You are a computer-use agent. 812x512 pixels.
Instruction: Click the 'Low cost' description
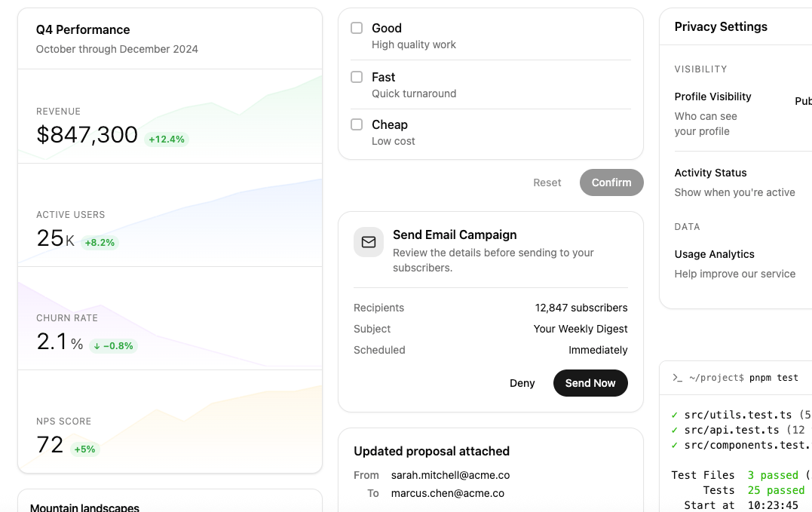393,141
